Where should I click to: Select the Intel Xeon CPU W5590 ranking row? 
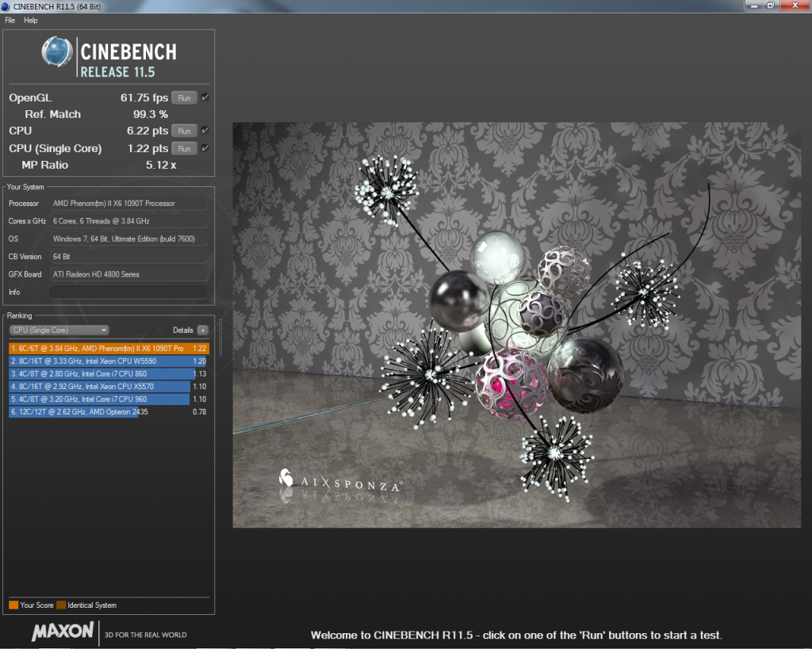109,361
